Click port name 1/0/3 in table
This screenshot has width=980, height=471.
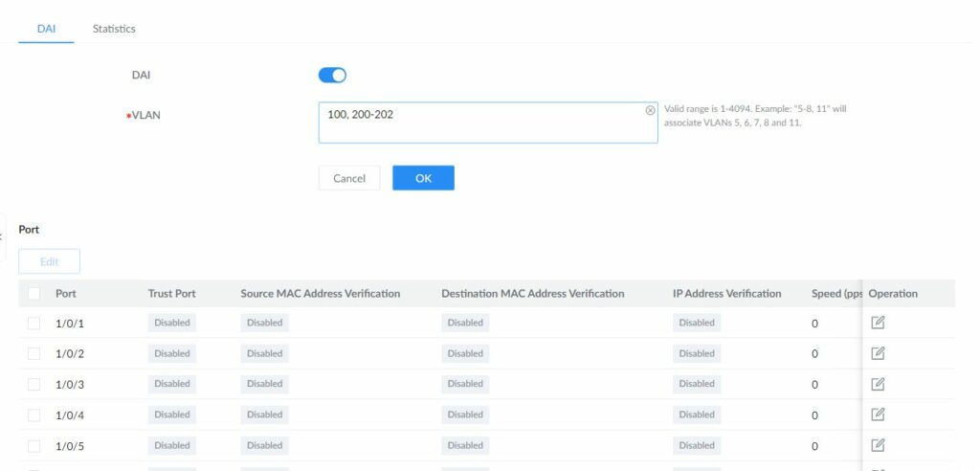pos(70,385)
